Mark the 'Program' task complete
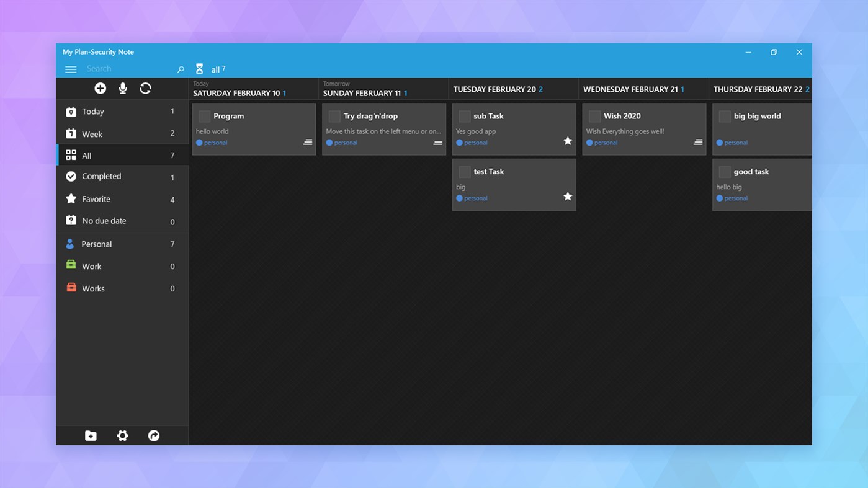Viewport: 868px width, 488px height. click(205, 115)
